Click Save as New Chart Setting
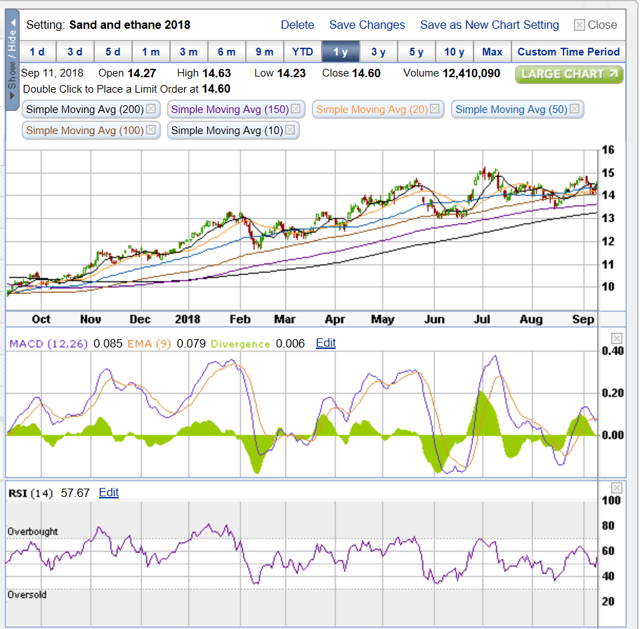 pos(489,25)
